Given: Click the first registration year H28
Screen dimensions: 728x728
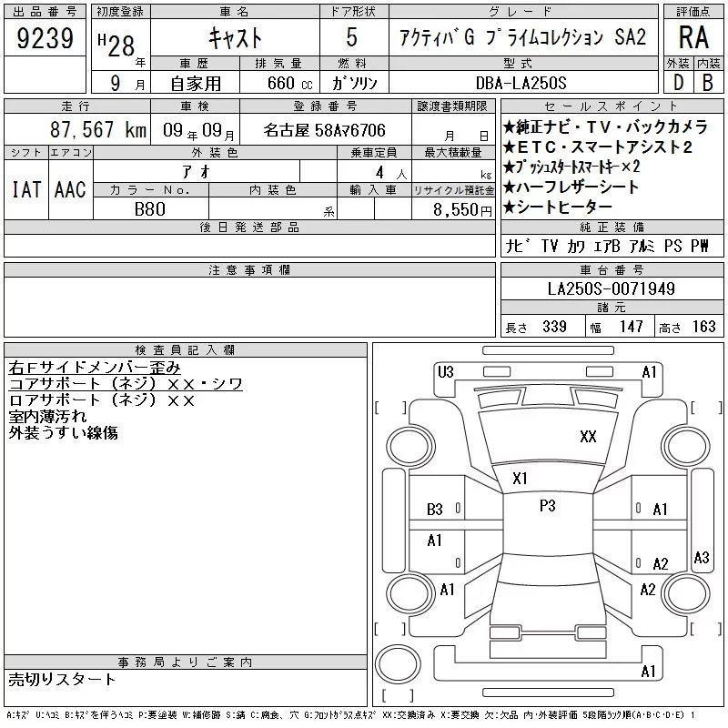Looking at the screenshot, I should point(116,45).
